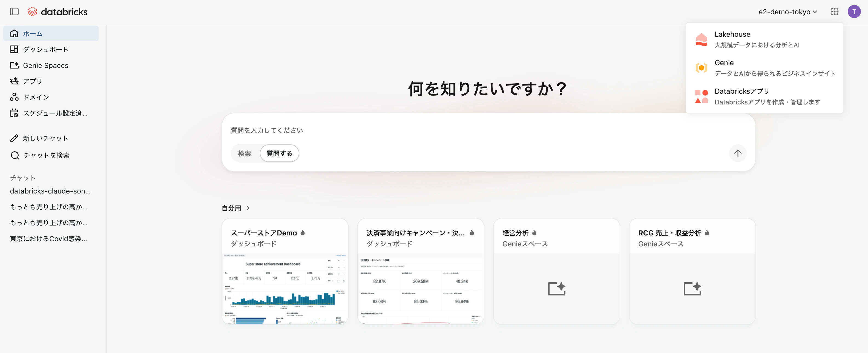868x353 pixels.
Task: Open アプリ in the sidebar
Action: pos(51,81)
